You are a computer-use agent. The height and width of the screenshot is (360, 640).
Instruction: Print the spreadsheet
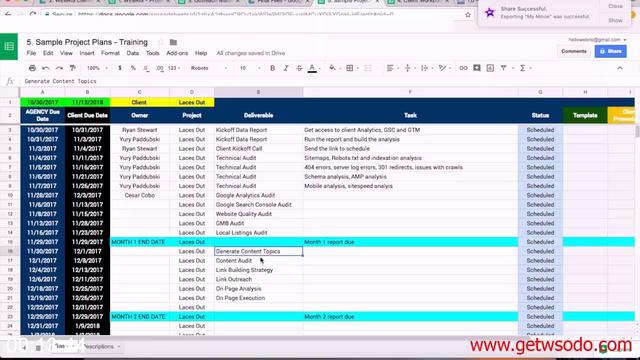tap(32, 68)
